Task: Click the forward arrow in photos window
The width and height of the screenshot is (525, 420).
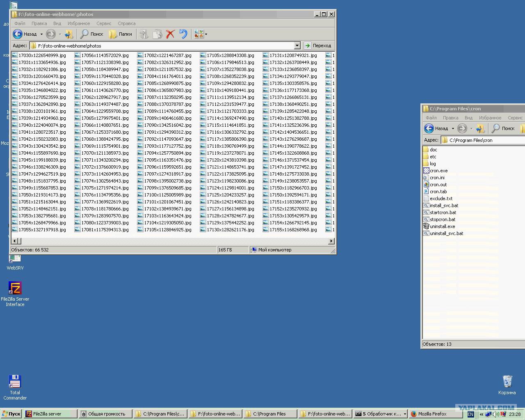Action: coord(51,34)
